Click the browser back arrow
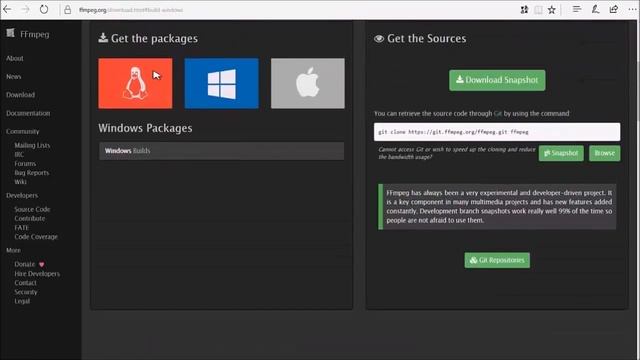Image resolution: width=640 pixels, height=360 pixels. point(7,9)
